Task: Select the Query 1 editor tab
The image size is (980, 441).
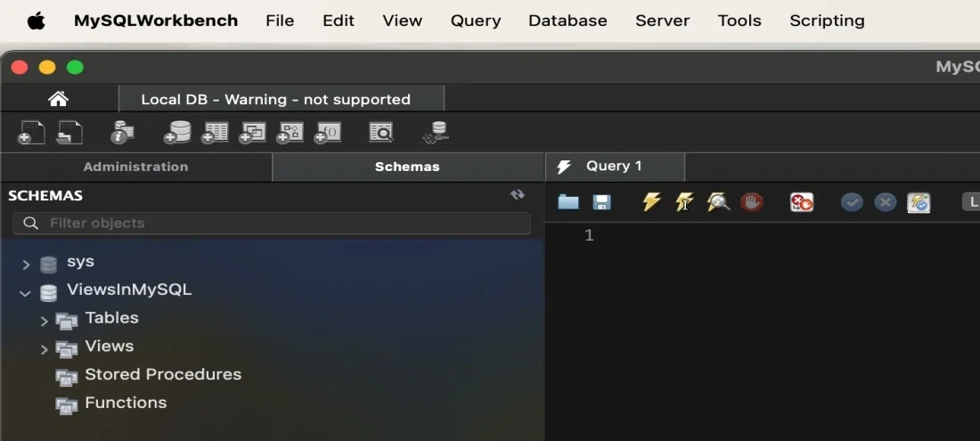Action: tap(615, 167)
